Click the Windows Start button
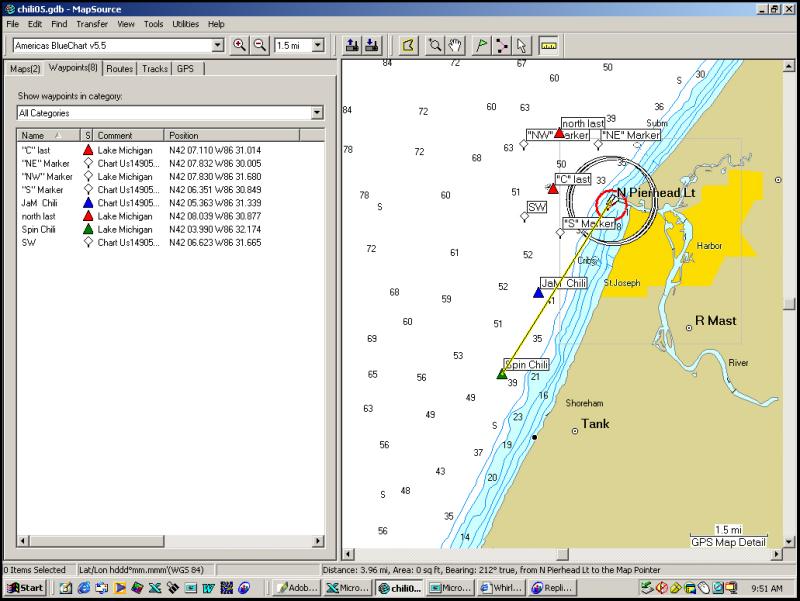This screenshot has width=800, height=601. (24, 588)
